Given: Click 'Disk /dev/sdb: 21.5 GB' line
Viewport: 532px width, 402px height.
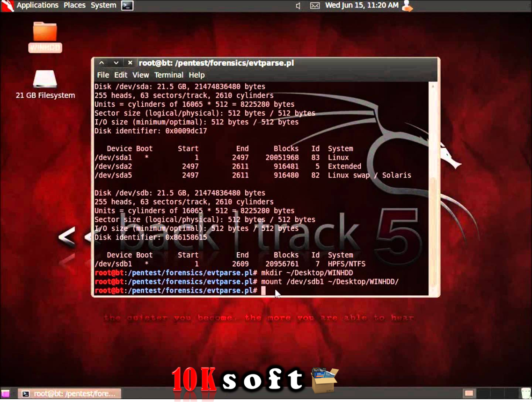Looking at the screenshot, I should [x=180, y=193].
